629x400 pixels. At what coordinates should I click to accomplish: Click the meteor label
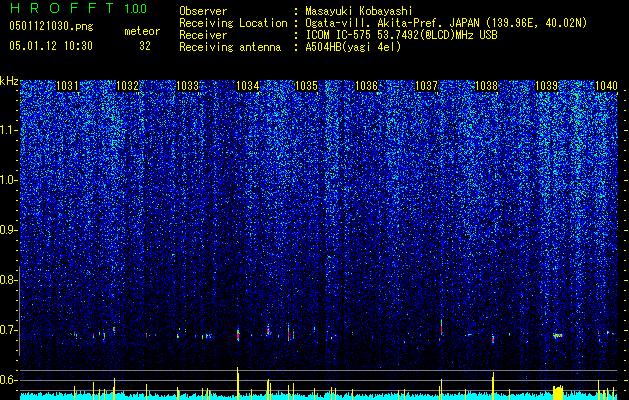tap(142, 31)
